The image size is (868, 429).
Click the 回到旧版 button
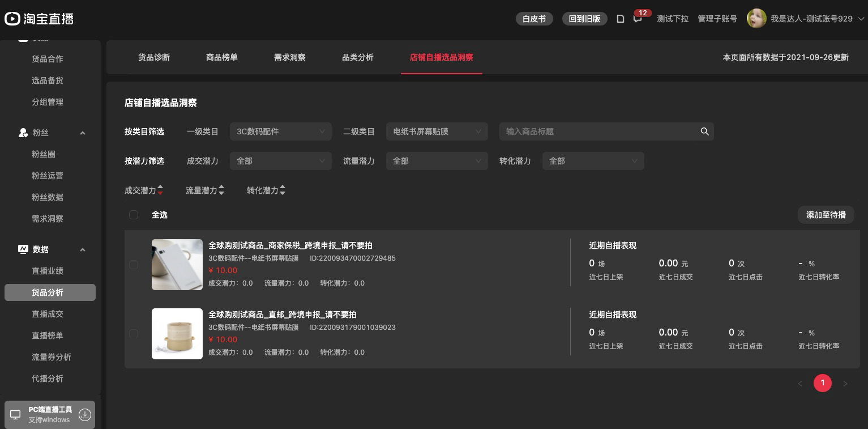coord(584,19)
